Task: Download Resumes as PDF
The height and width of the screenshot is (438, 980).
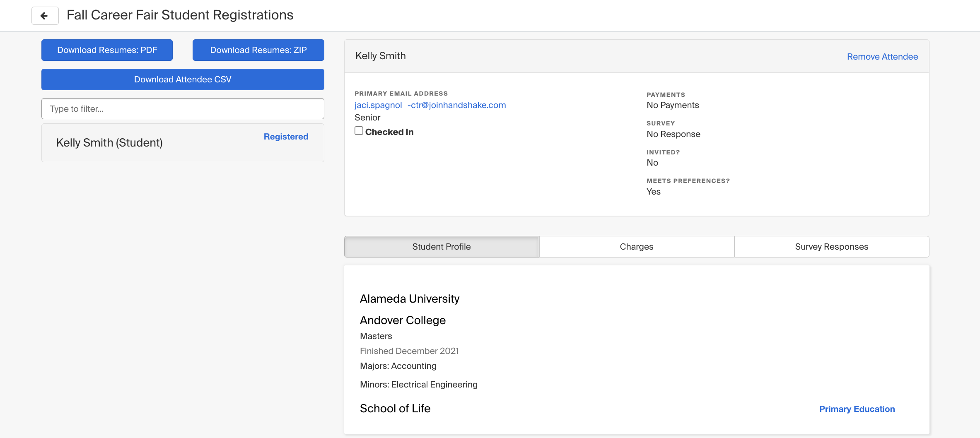Action: (x=107, y=50)
